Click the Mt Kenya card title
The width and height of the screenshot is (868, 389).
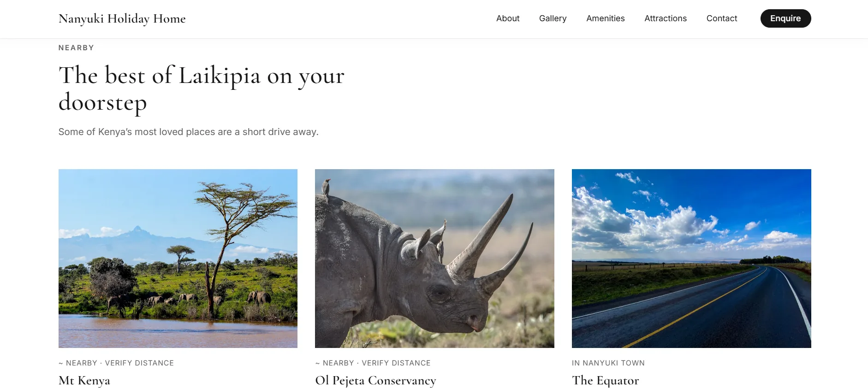[84, 381]
